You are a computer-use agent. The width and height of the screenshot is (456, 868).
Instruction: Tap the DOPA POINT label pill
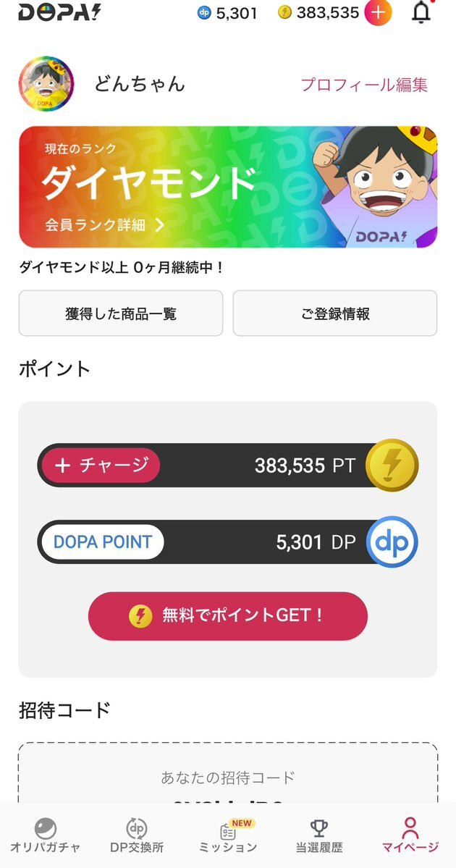(x=102, y=542)
